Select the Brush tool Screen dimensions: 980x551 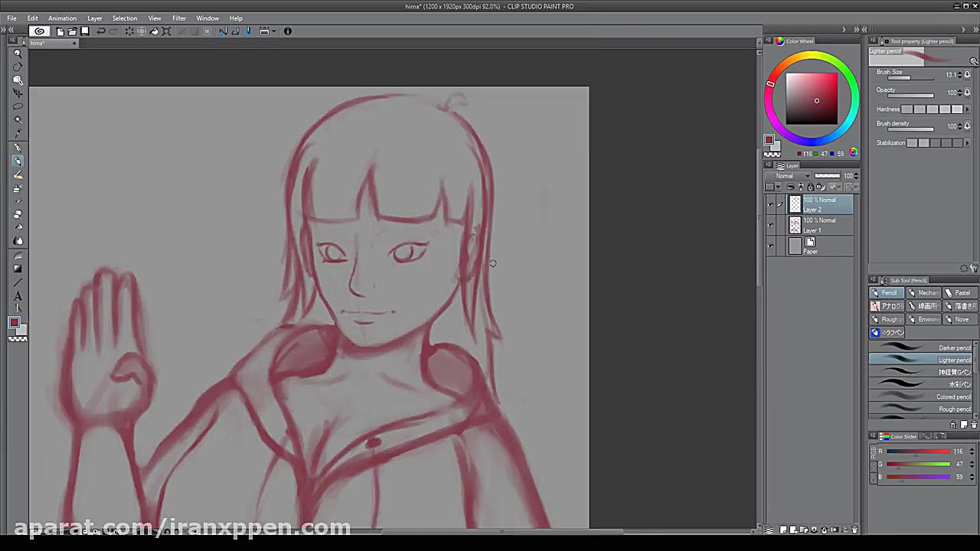tap(18, 174)
